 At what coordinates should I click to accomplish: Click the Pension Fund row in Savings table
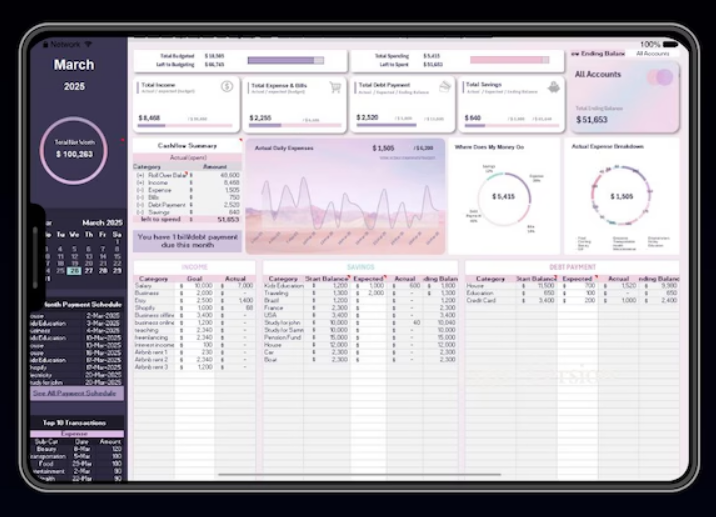pos(360,337)
